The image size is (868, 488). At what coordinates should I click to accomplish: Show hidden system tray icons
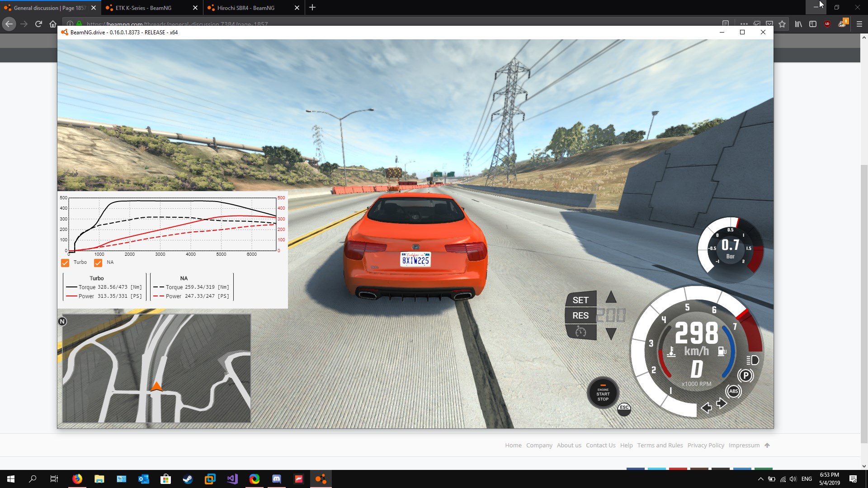760,479
